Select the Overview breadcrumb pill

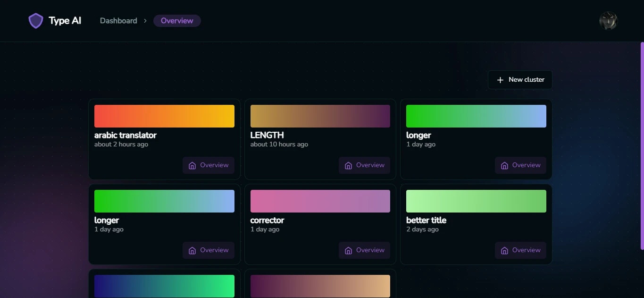click(177, 21)
